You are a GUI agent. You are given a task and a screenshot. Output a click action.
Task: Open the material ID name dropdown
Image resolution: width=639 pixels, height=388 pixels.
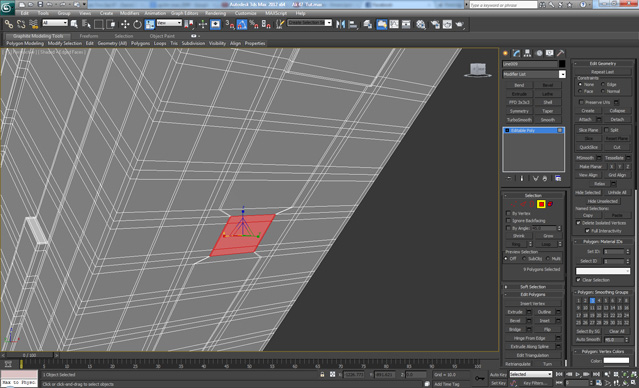click(x=603, y=271)
